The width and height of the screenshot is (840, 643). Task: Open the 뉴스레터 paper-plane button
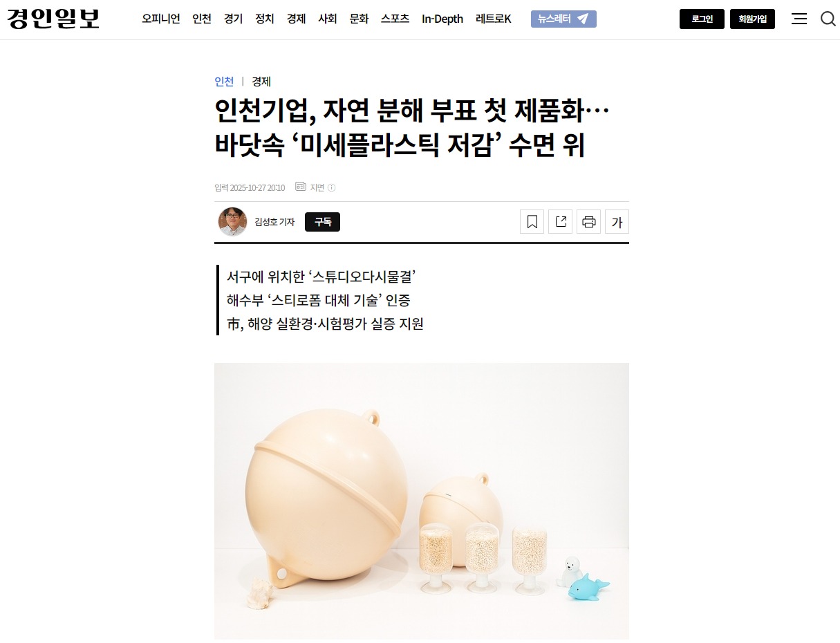coord(563,19)
